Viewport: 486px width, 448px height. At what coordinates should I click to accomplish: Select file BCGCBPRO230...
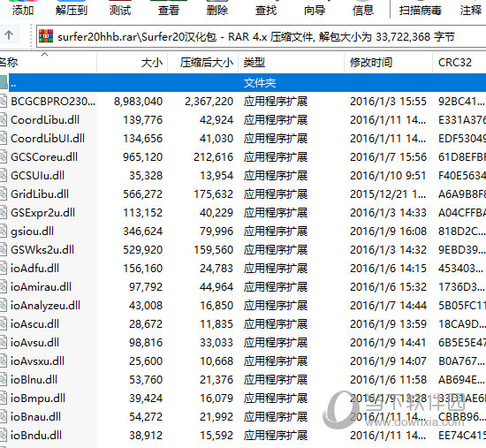[53, 102]
